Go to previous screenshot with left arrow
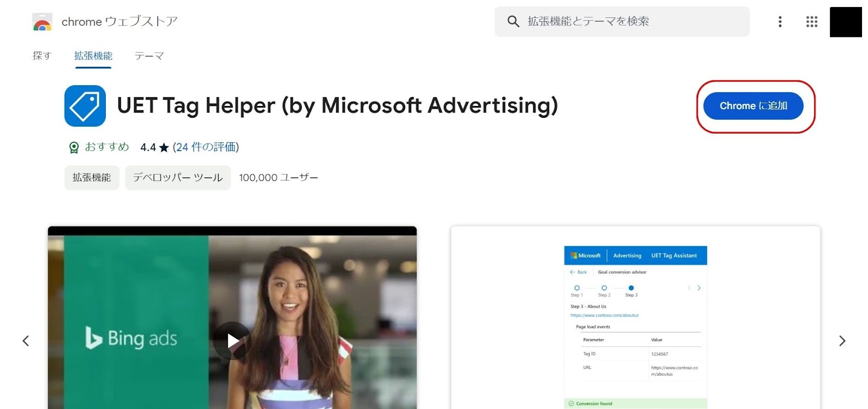 pyautogui.click(x=25, y=341)
